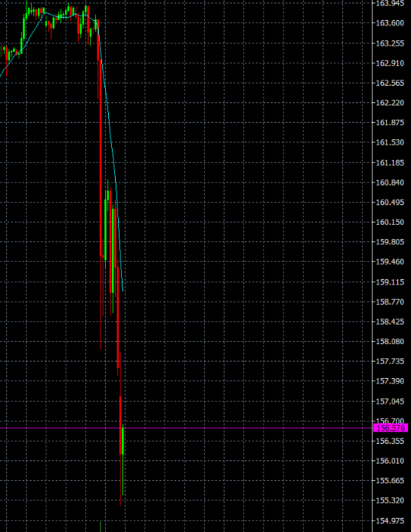Click the 163.600 price axis label
This screenshot has width=411, height=532.
[x=390, y=23]
